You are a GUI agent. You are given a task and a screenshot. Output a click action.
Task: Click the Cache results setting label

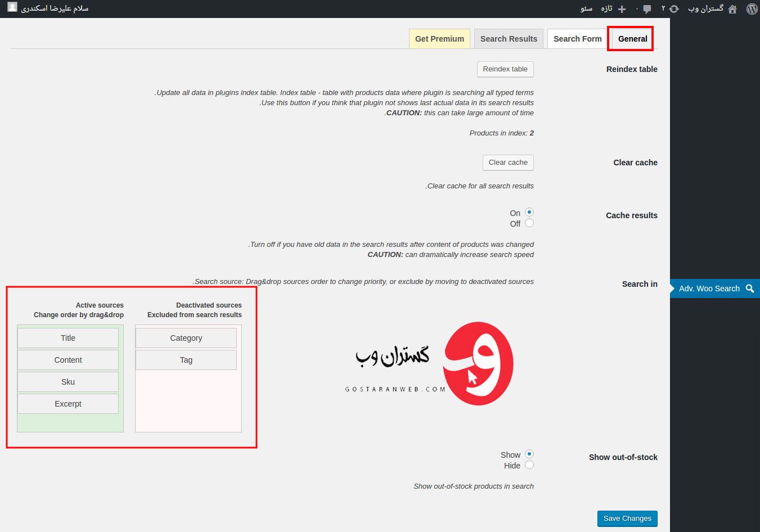[x=632, y=215]
